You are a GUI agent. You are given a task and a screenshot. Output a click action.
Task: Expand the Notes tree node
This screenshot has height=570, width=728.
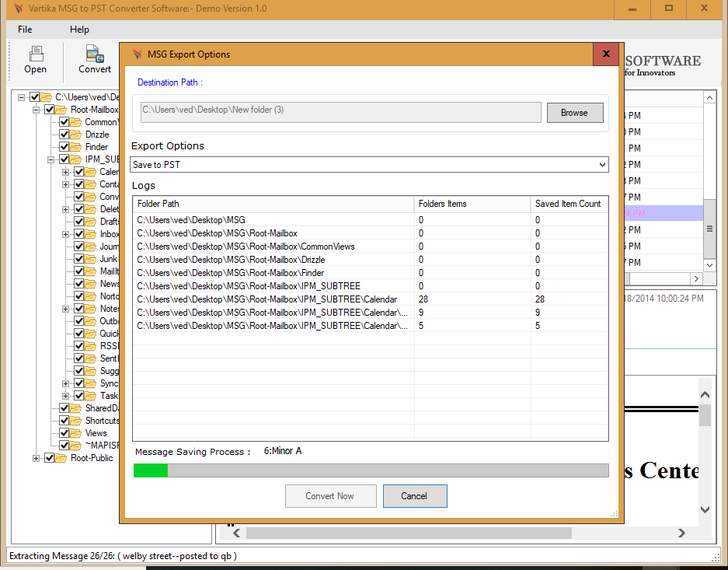[66, 309]
